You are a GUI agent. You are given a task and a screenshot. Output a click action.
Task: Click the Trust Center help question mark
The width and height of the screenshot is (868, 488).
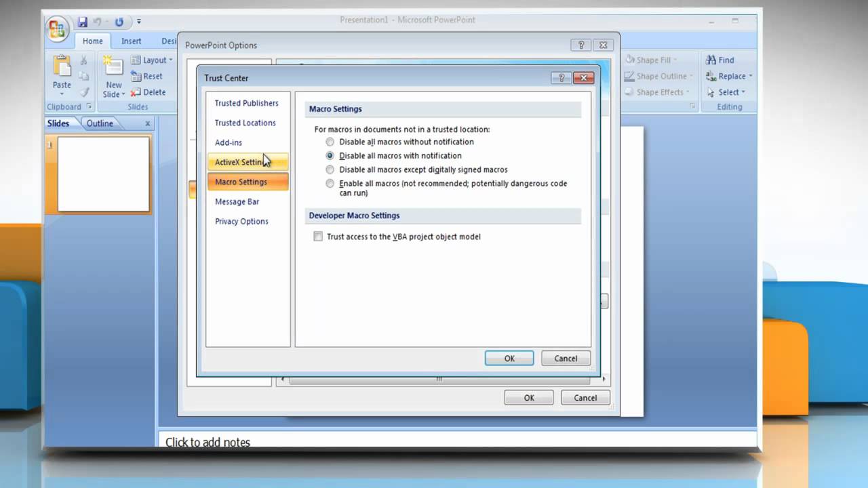pos(561,78)
